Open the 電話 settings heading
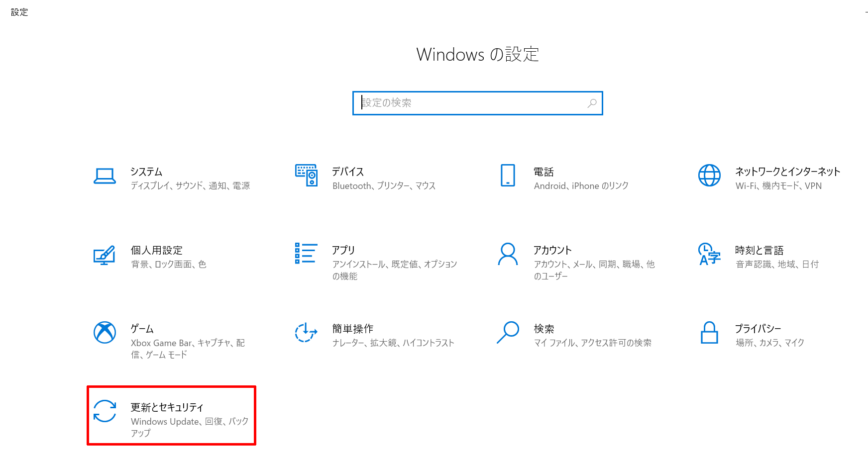 pyautogui.click(x=543, y=172)
